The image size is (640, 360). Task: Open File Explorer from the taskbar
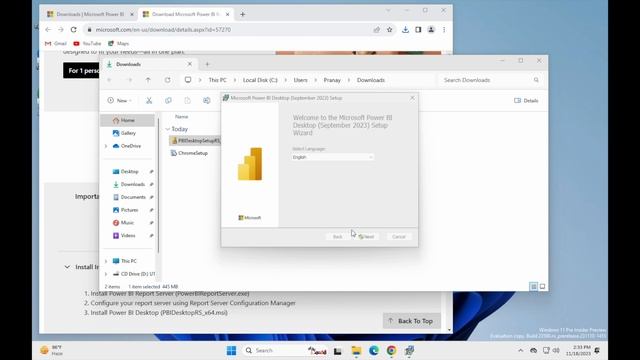pyautogui.click(x=356, y=351)
